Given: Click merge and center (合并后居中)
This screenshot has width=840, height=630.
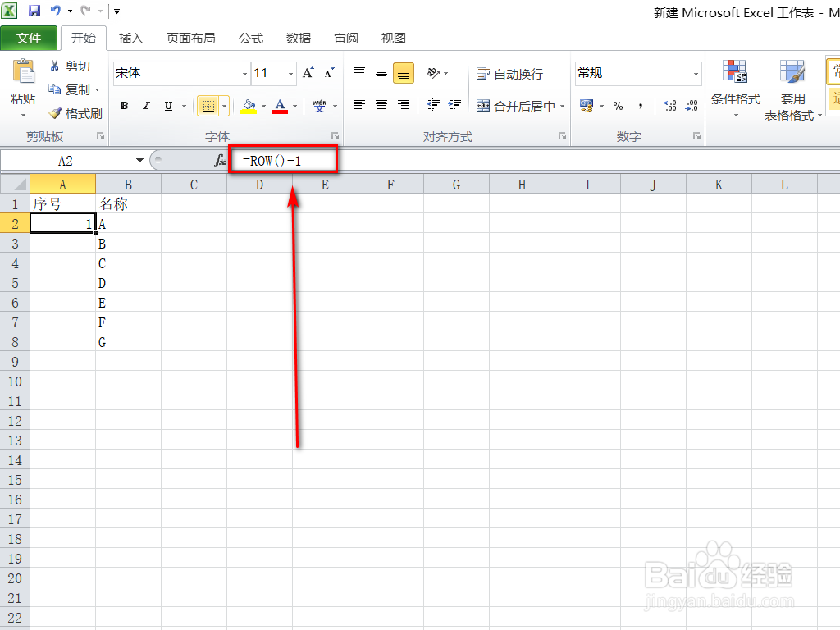Looking at the screenshot, I should point(516,106).
